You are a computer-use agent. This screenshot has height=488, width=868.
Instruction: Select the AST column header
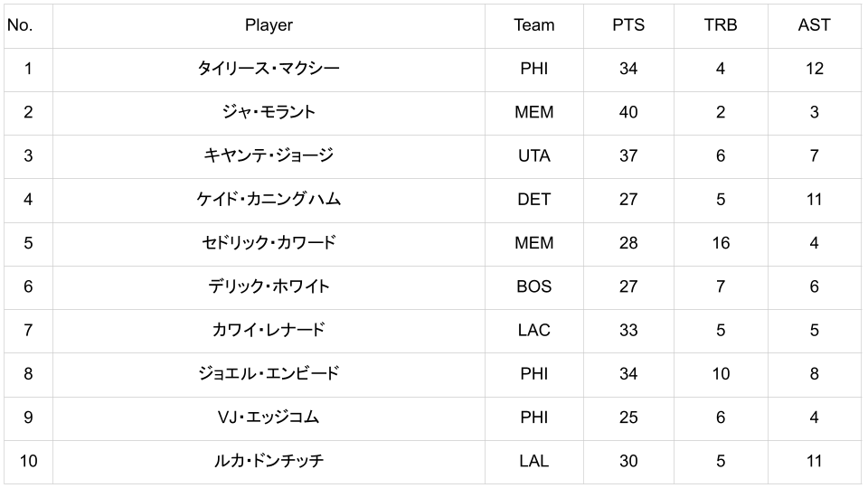point(814,25)
